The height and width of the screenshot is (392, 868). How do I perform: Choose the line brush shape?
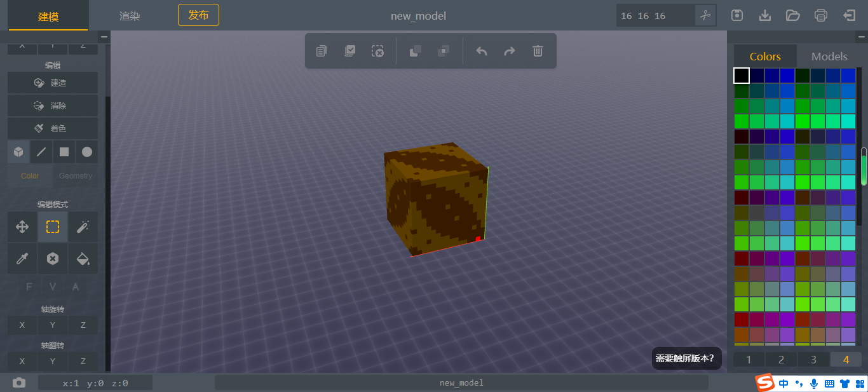point(41,152)
